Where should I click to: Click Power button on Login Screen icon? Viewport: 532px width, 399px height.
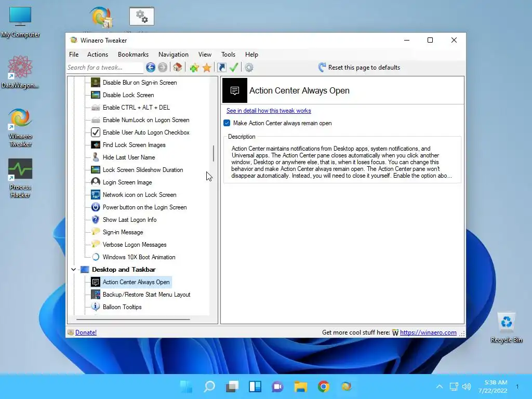tap(96, 207)
